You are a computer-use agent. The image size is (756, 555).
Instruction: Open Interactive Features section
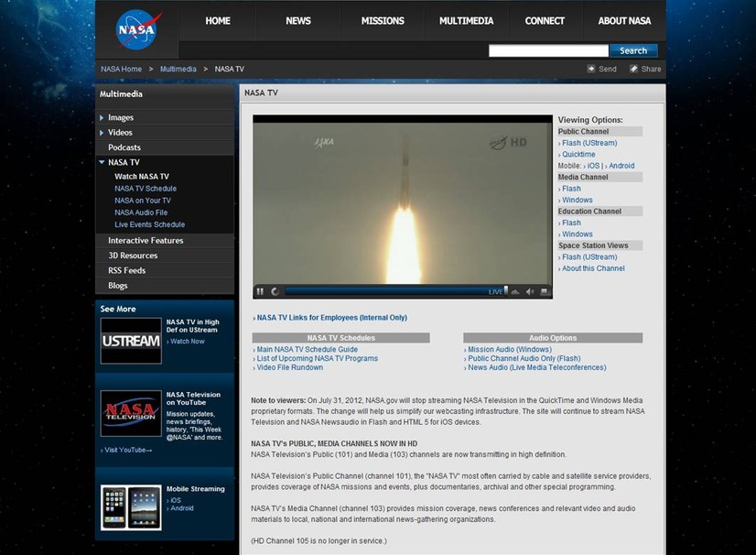[146, 240]
